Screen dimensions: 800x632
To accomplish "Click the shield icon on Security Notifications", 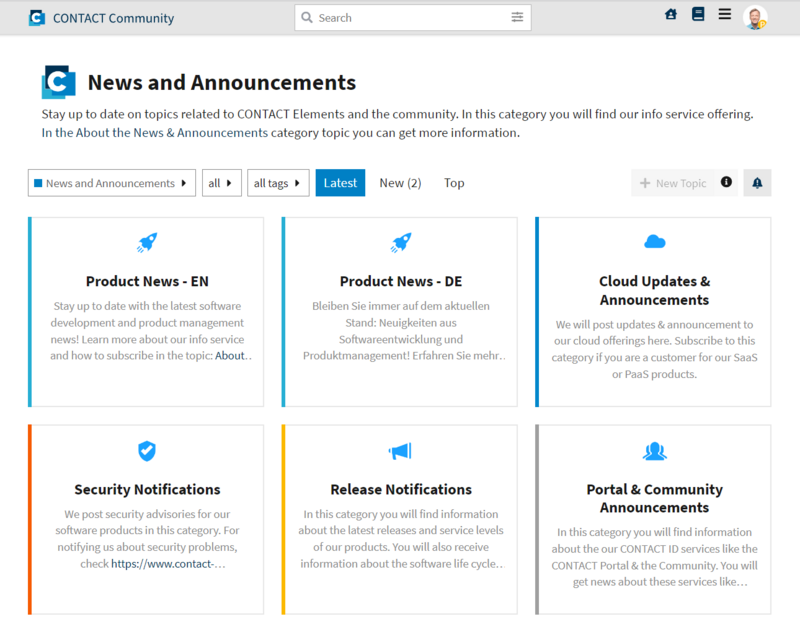I will click(147, 451).
